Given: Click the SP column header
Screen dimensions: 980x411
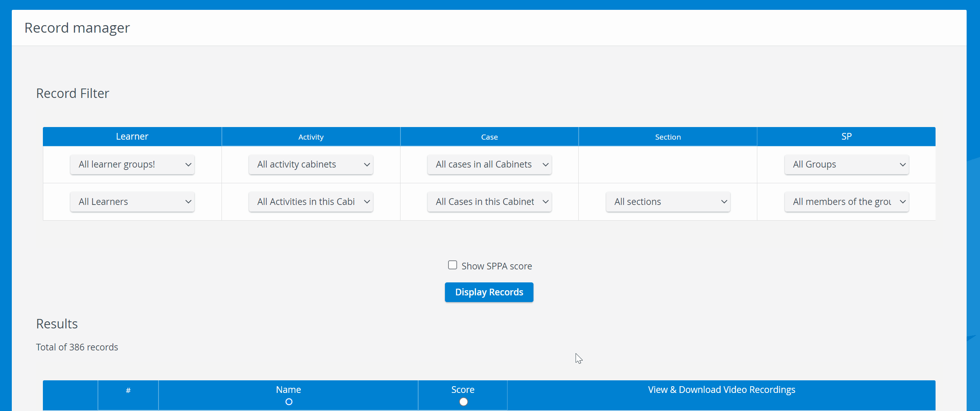Looking at the screenshot, I should tap(847, 136).
